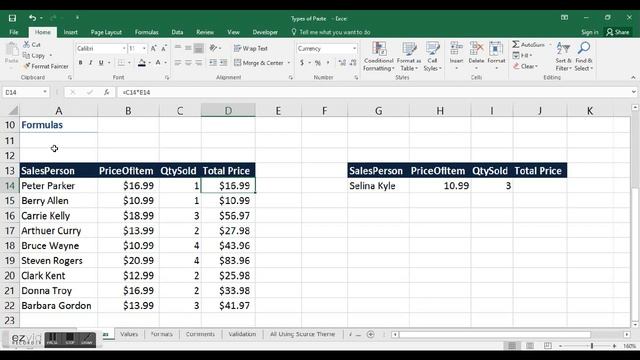Image resolution: width=640 pixels, height=360 pixels.
Task: Open the Format cells menu
Action: click(x=496, y=56)
